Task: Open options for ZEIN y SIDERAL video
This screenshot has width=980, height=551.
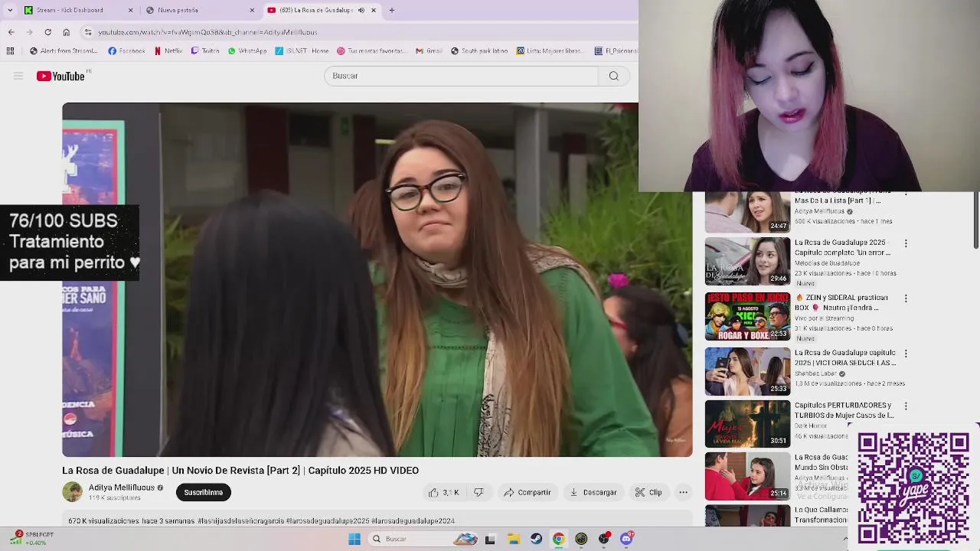Action: [906, 298]
